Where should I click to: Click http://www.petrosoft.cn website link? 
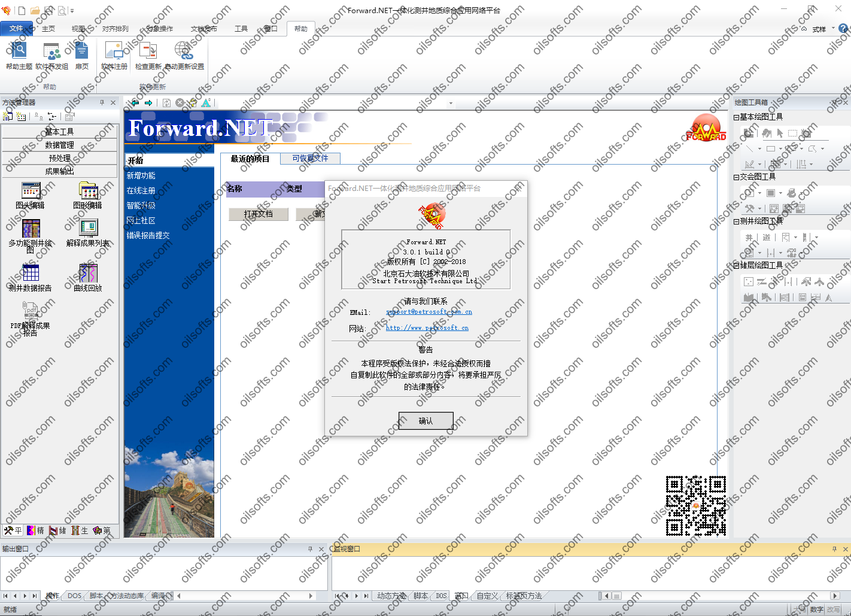point(427,328)
